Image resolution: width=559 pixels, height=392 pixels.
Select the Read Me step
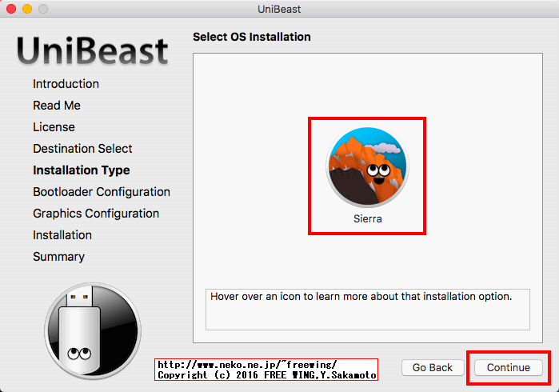coord(57,106)
